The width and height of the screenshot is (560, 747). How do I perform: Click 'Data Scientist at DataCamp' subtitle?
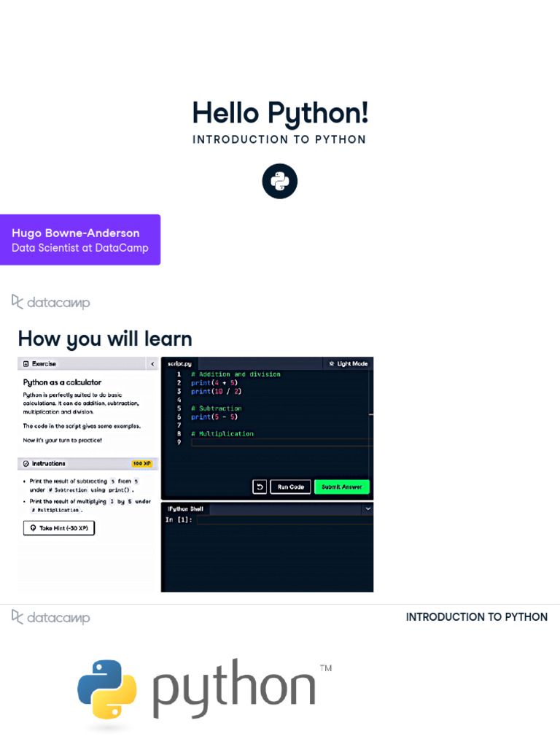(x=80, y=248)
